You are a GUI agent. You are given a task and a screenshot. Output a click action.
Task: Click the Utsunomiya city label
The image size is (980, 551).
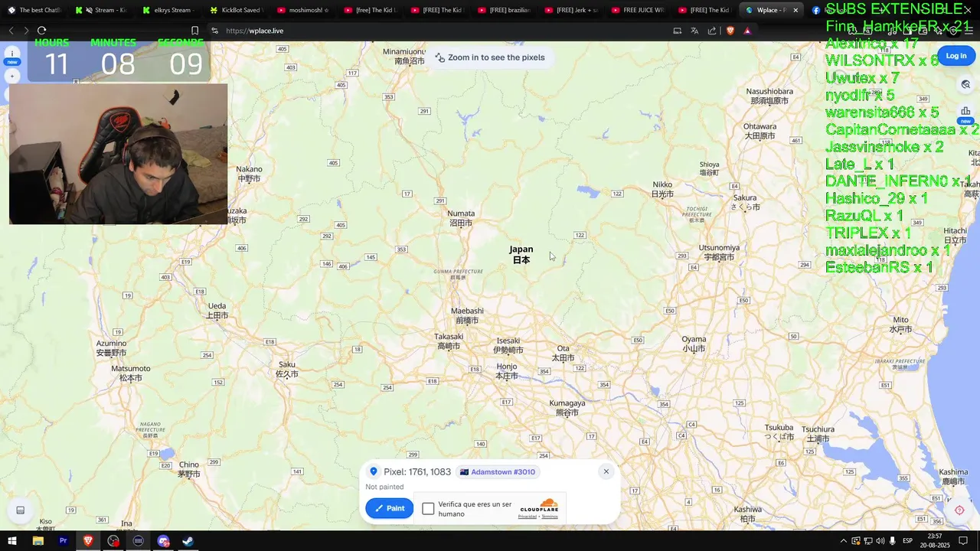pyautogui.click(x=719, y=252)
